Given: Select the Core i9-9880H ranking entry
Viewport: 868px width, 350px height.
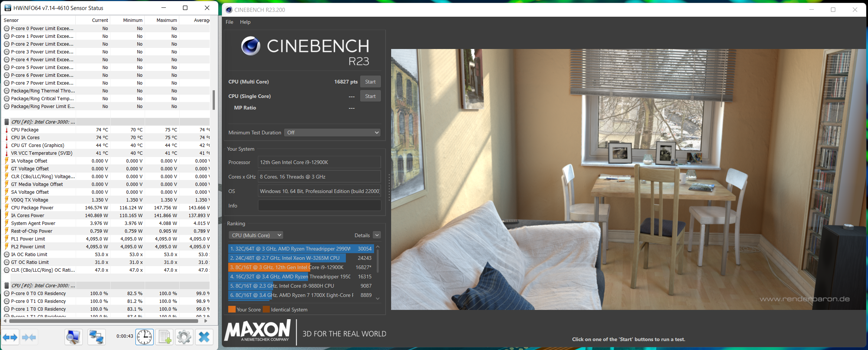Looking at the screenshot, I should click(x=301, y=286).
